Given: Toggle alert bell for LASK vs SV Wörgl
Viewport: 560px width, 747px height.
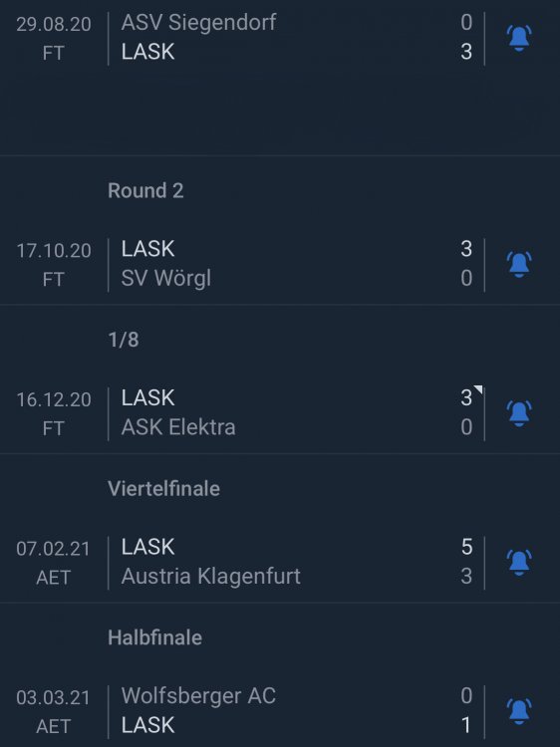Looking at the screenshot, I should 518,264.
